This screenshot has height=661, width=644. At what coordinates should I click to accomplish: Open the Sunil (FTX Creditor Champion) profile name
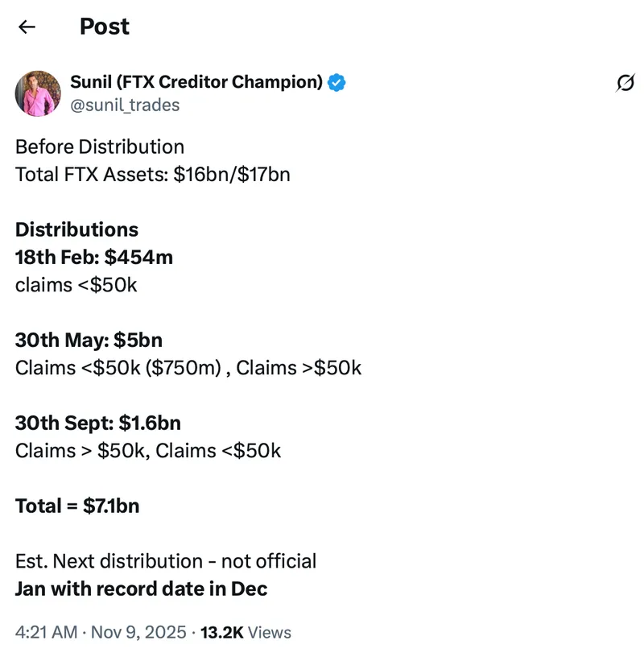point(196,81)
